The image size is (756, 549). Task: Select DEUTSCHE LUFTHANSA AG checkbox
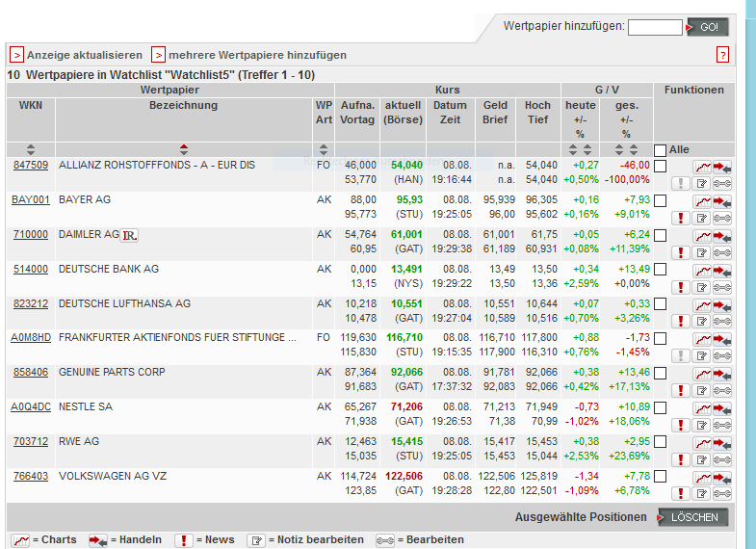pos(660,304)
